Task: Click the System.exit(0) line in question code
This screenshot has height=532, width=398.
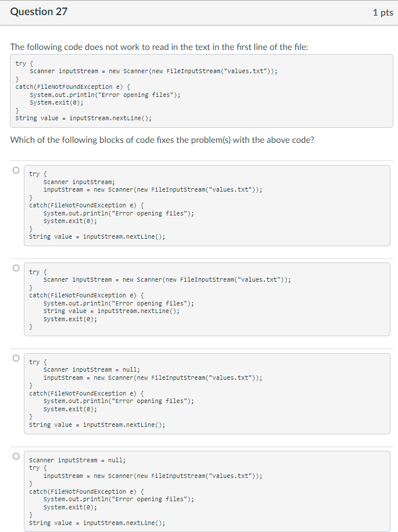Action: click(52, 102)
